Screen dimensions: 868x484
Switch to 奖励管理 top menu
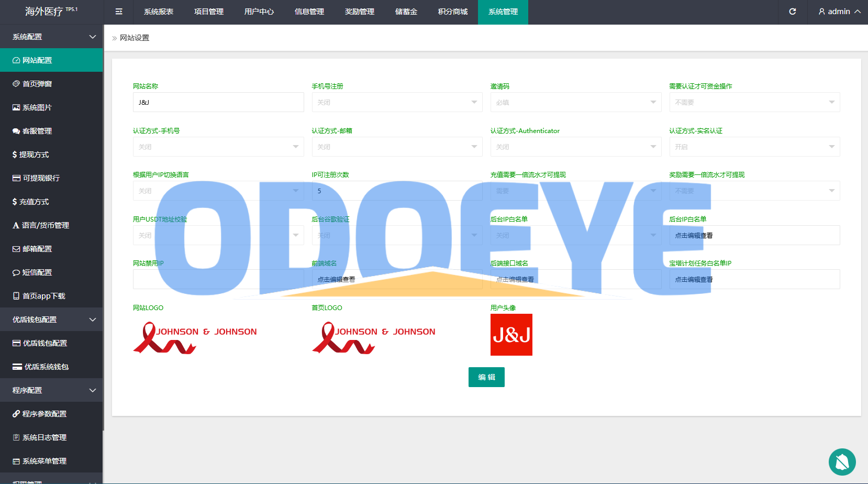click(x=360, y=12)
